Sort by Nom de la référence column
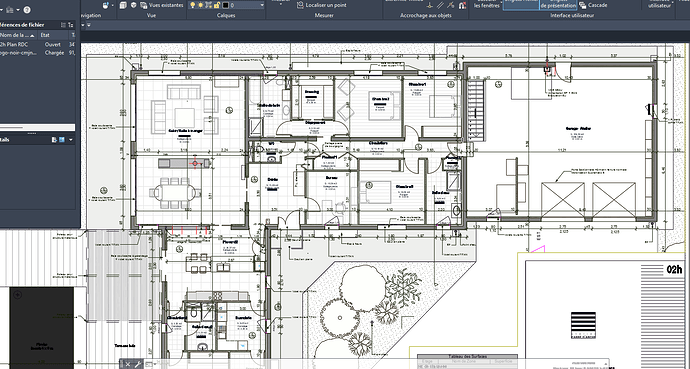The image size is (690, 369). point(18,35)
